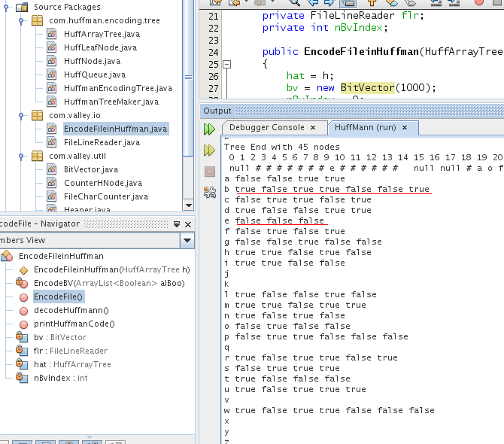
Task: Select EncodeFileinHuffman.java in the tree
Action: (115, 129)
